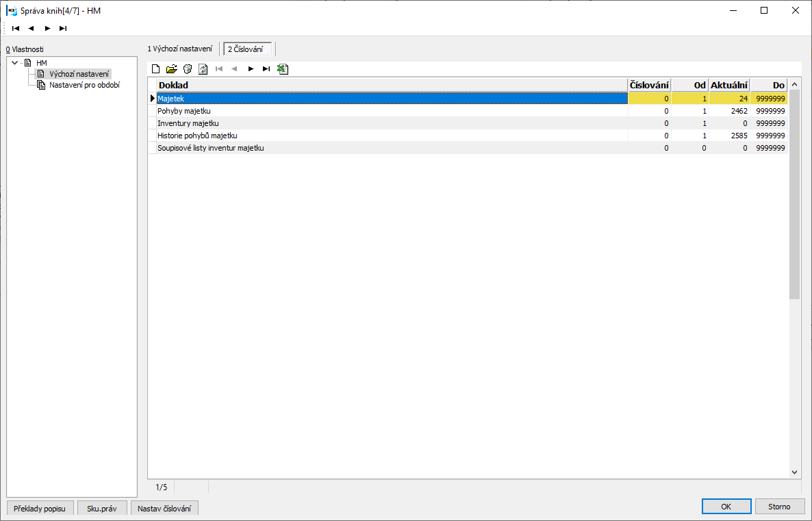
Task: Maximize the Správa knih window
Action: [764, 10]
